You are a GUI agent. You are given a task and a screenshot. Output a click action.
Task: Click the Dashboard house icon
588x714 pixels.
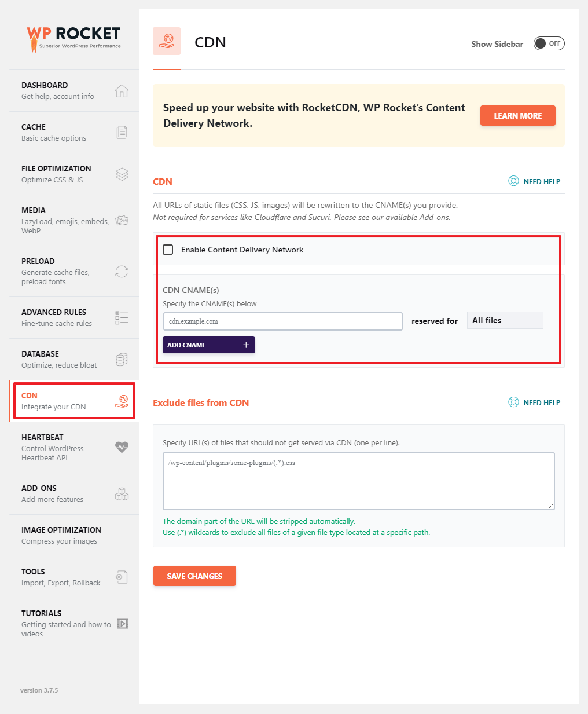(x=122, y=91)
